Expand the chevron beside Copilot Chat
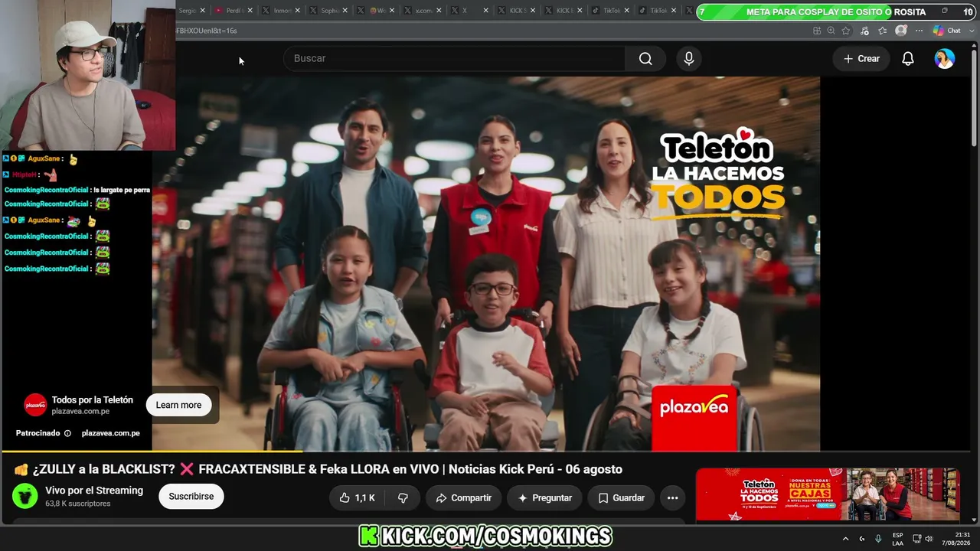This screenshot has height=551, width=980. click(970, 31)
